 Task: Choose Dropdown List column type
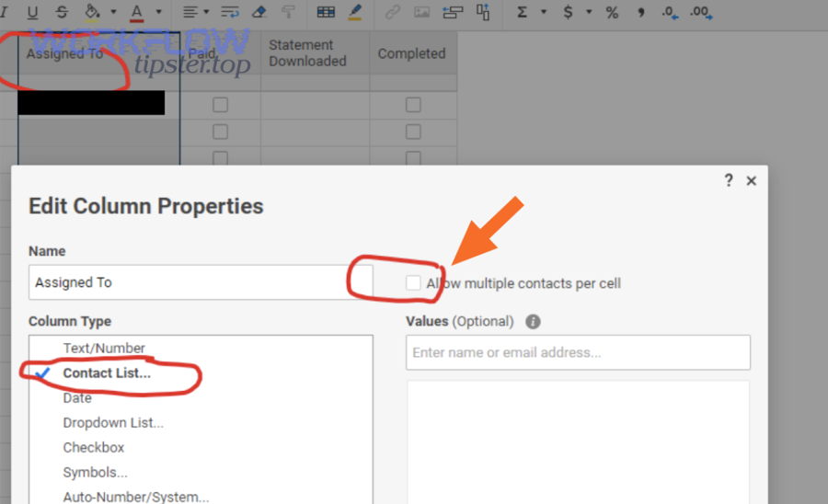(x=113, y=423)
